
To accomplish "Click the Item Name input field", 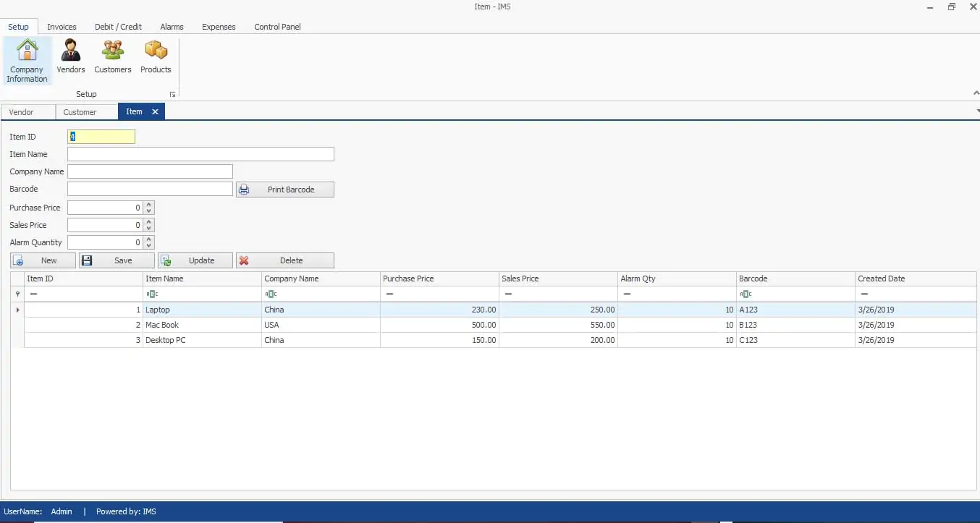I will 200,154.
